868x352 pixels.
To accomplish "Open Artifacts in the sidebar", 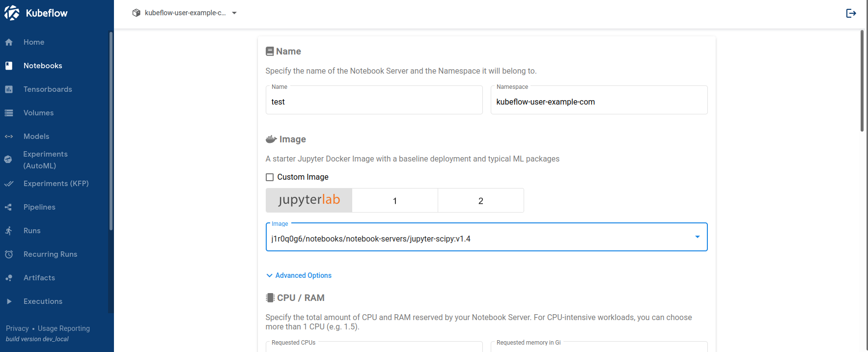I will tap(39, 278).
